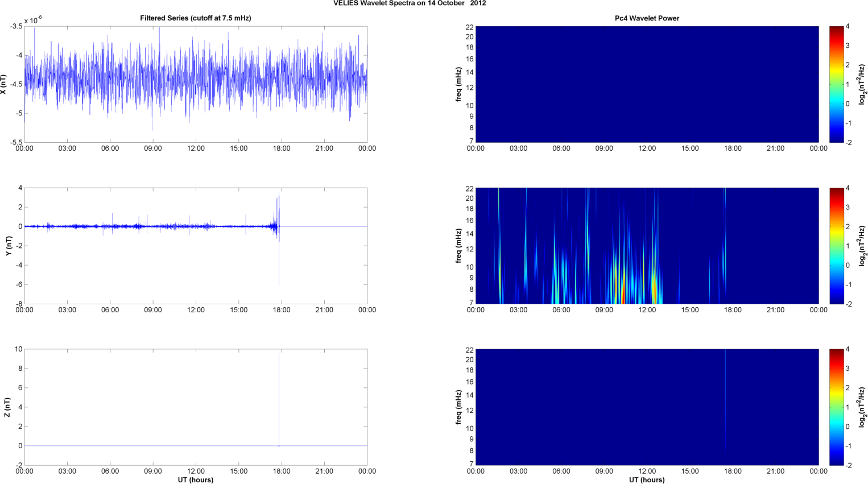The width and height of the screenshot is (868, 484).
Task: Click the middle Y wavelet power colorbar
Action: (x=836, y=246)
